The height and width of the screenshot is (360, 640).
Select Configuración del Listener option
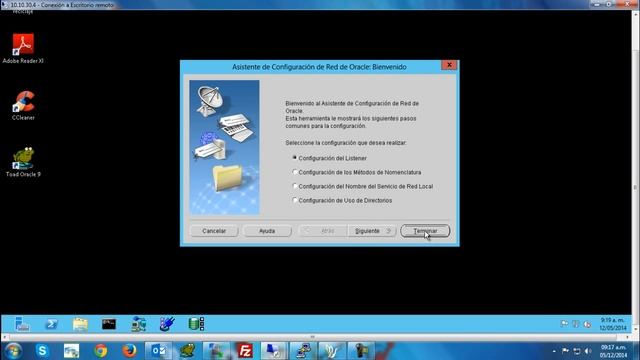[x=330, y=158]
